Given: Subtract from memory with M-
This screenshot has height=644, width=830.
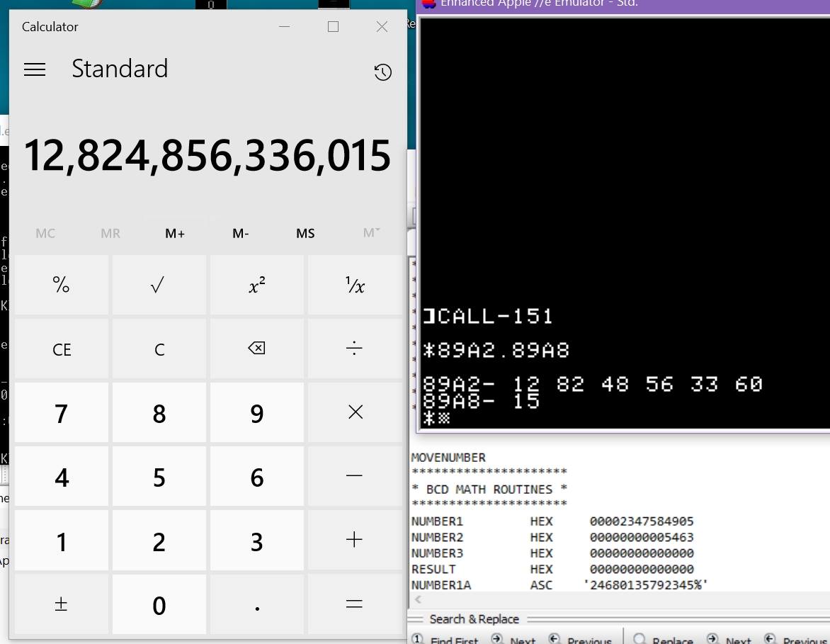Looking at the screenshot, I should pyautogui.click(x=240, y=234).
